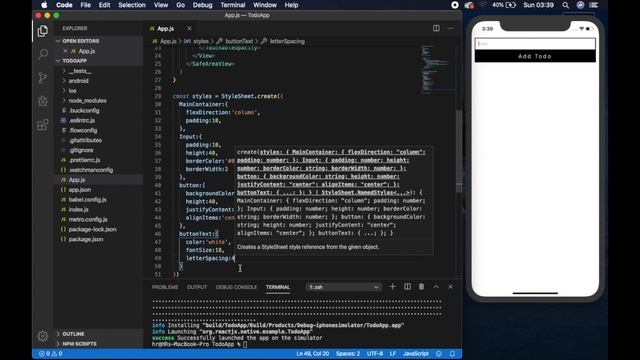The height and width of the screenshot is (360, 640).
Task: Open errors and warnings count in status bar
Action: pos(51,353)
